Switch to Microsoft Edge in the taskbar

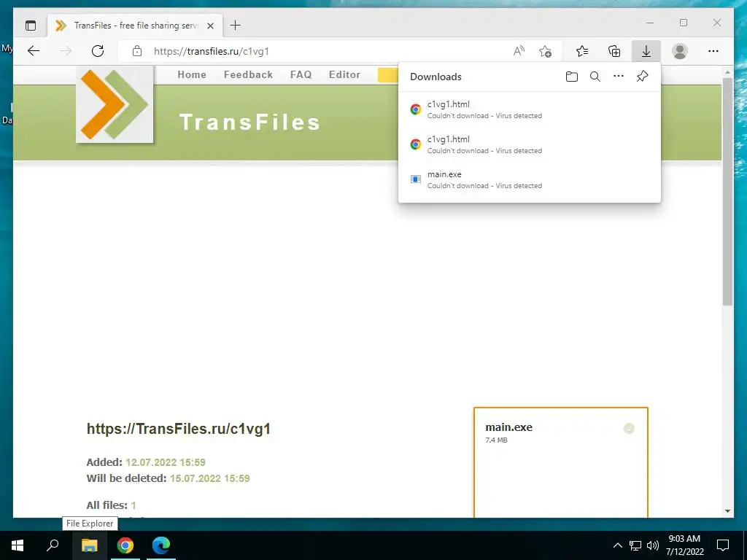coord(161,545)
